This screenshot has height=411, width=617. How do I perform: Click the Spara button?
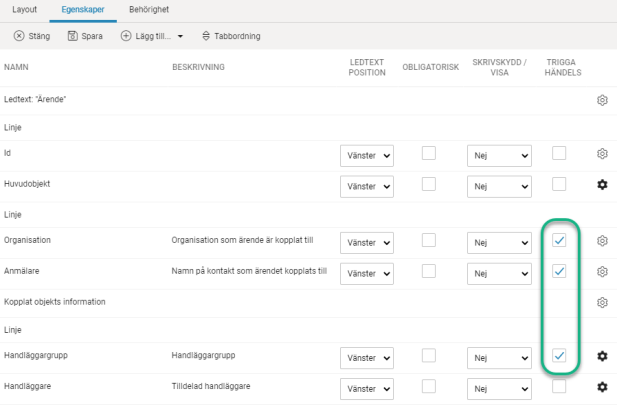tap(85, 36)
